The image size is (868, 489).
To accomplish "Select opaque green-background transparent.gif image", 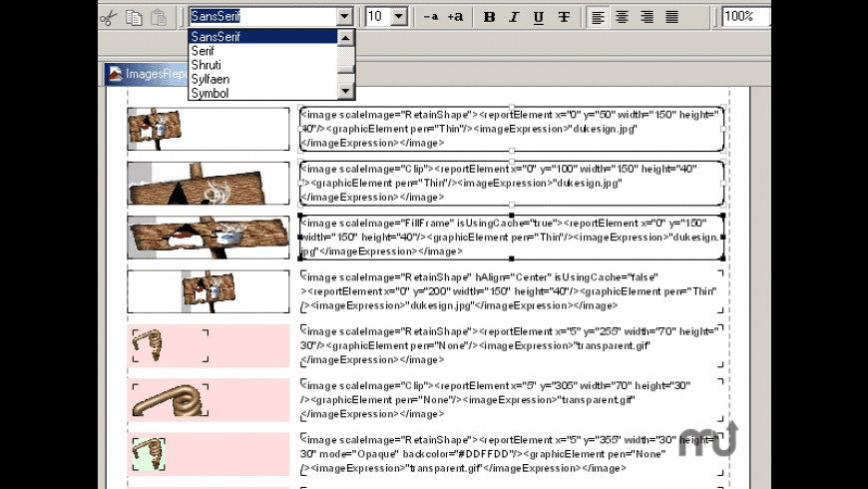I will [x=149, y=454].
